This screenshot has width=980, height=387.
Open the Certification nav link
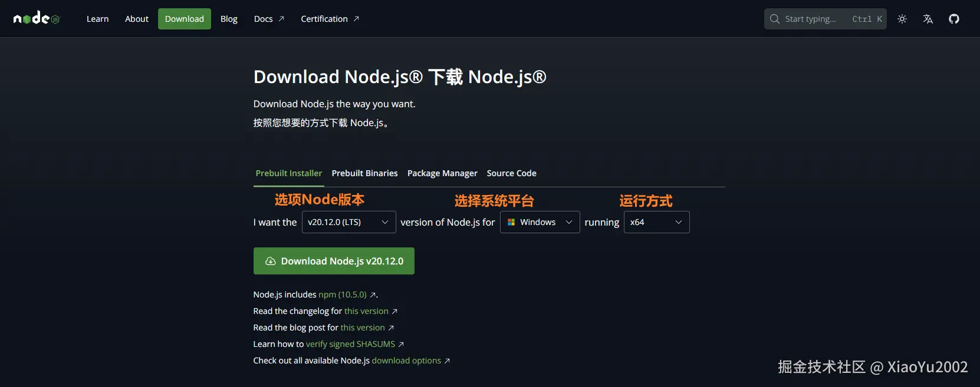[330, 19]
